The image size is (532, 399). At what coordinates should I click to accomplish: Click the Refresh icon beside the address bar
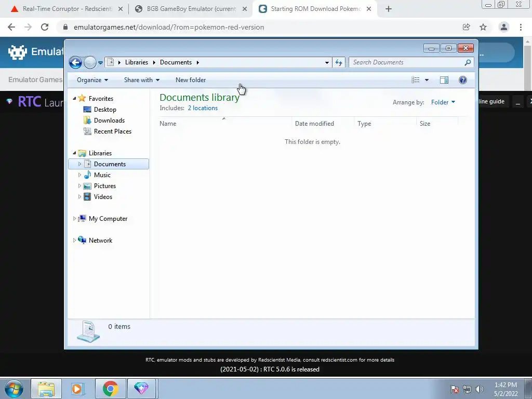339,62
